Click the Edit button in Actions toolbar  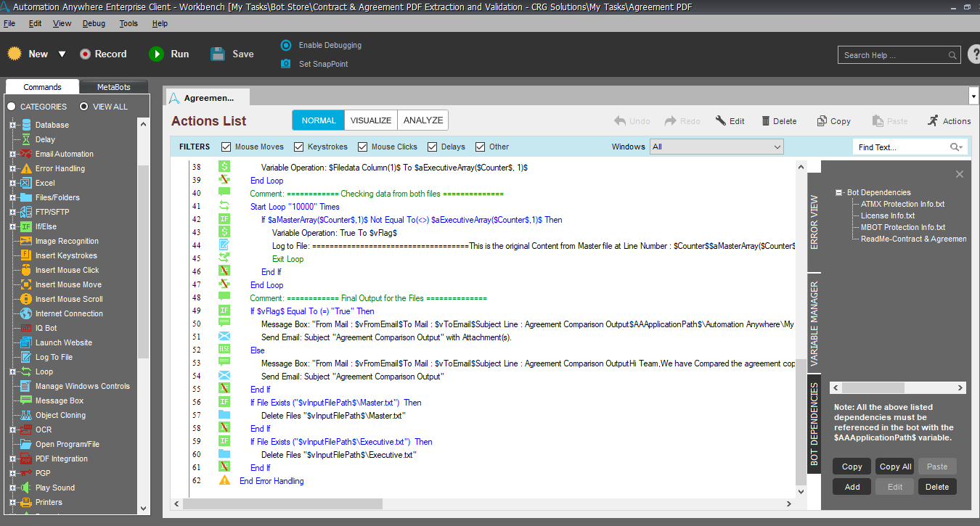(730, 121)
